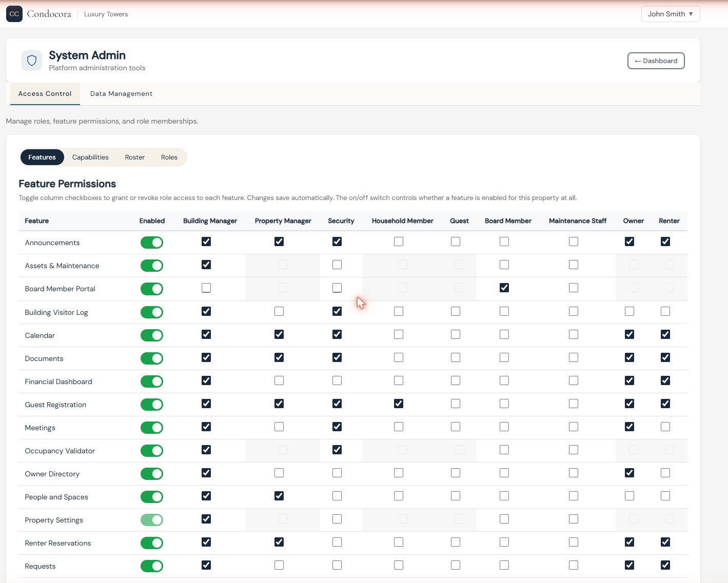
Task: Click the Feature Permissions heading
Action: point(67,184)
